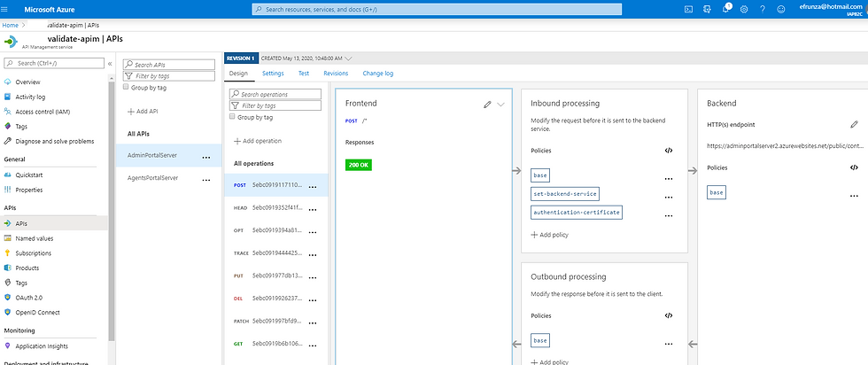868x365 pixels.
Task: Open OAuth 2.0 settings
Action: (x=29, y=298)
